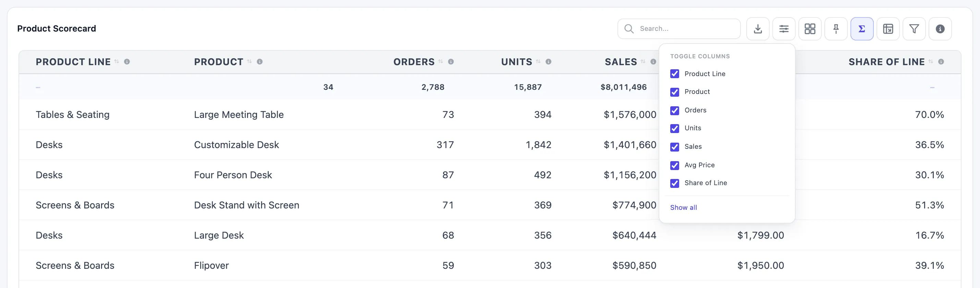Click the SALES column header

(x=621, y=62)
